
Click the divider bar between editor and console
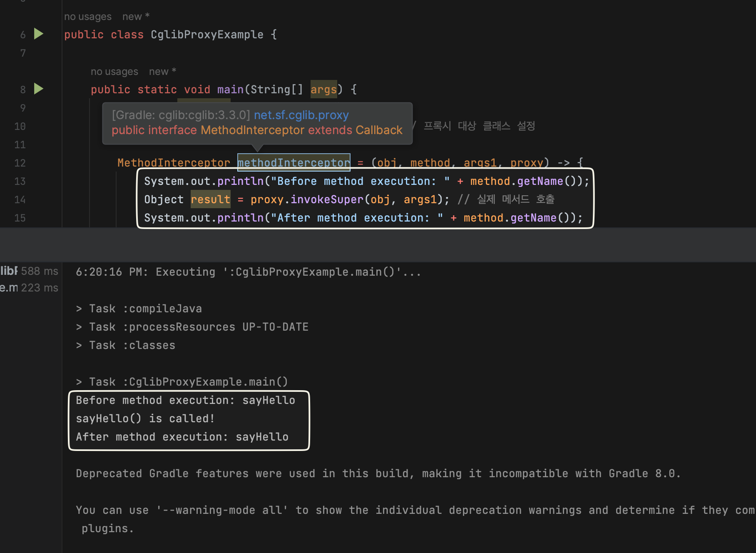click(378, 245)
